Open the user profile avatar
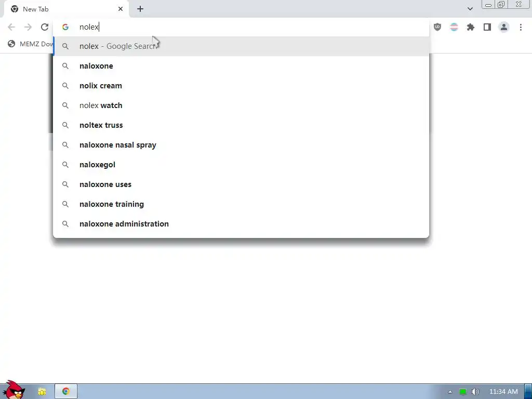Screen dimensions: 532x399 point(504,27)
